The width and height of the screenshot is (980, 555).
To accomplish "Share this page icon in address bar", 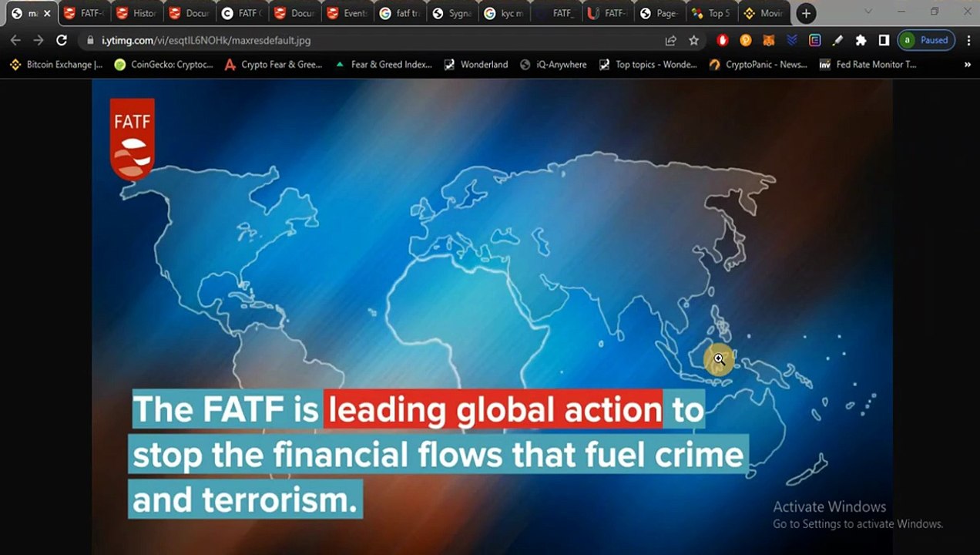I will (x=671, y=40).
